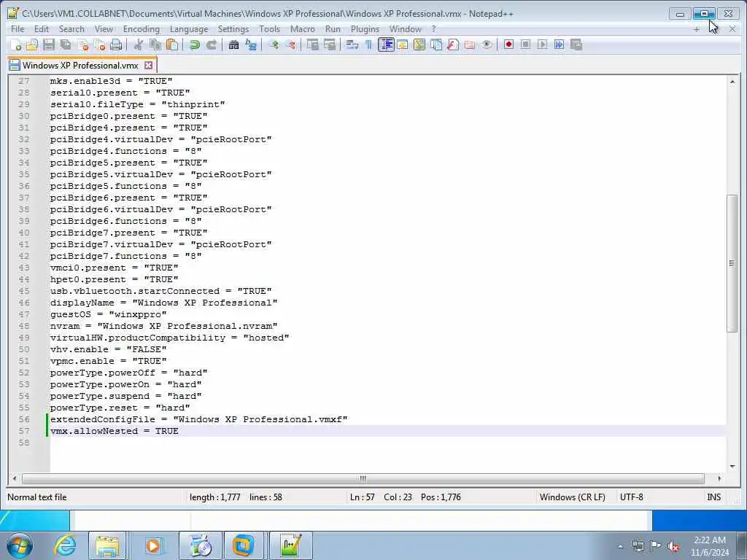Open the Function List panel icon

pos(453,44)
